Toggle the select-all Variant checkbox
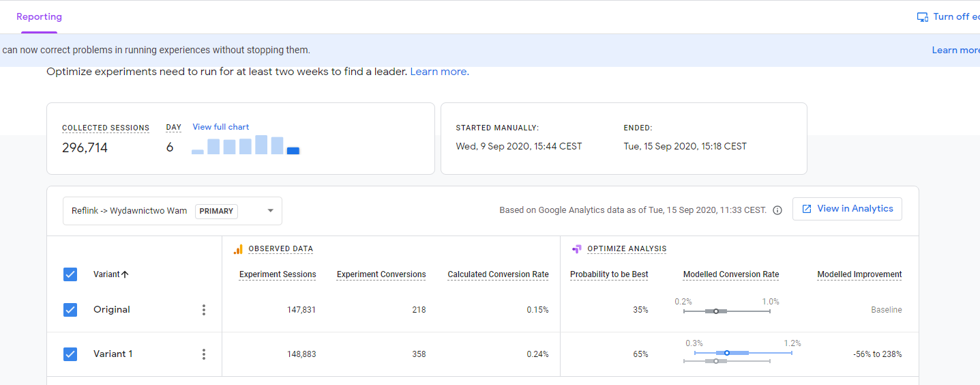 pyautogui.click(x=70, y=274)
